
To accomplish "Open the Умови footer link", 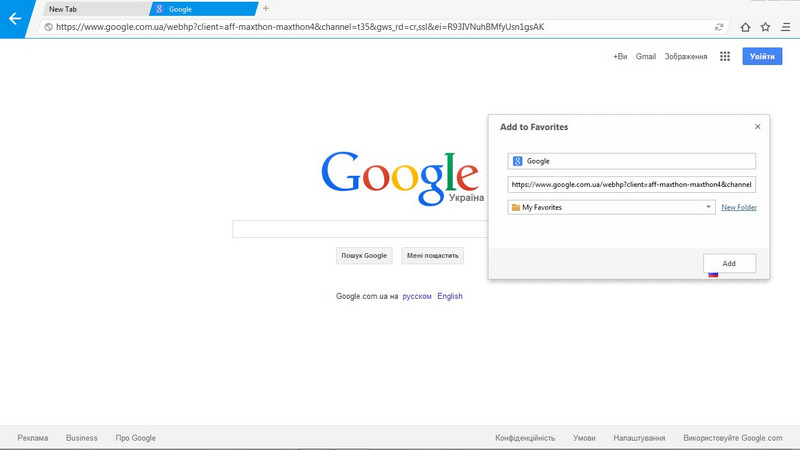I will coord(584,438).
